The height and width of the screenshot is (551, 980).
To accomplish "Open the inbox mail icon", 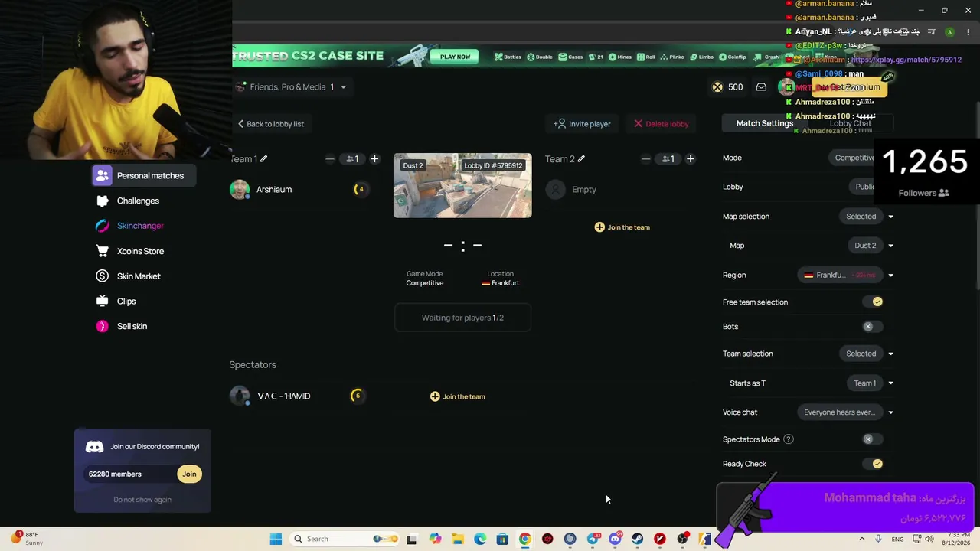I will (x=761, y=87).
